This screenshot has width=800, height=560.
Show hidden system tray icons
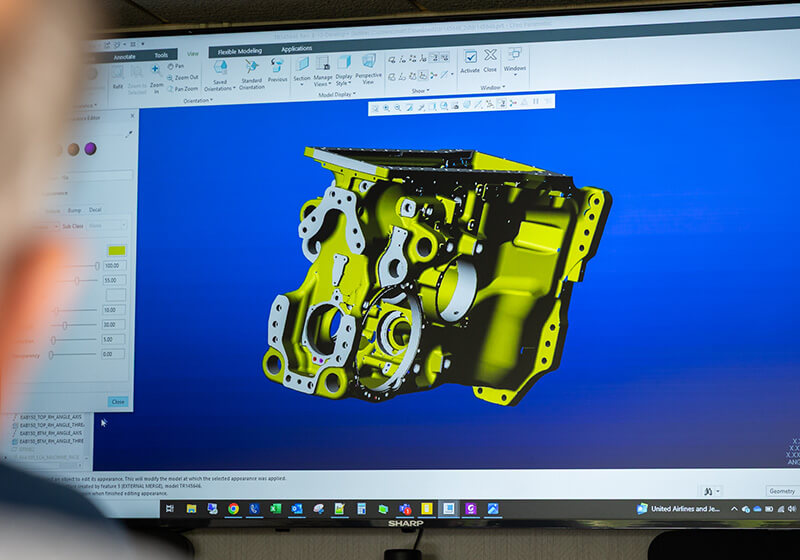click(734, 508)
